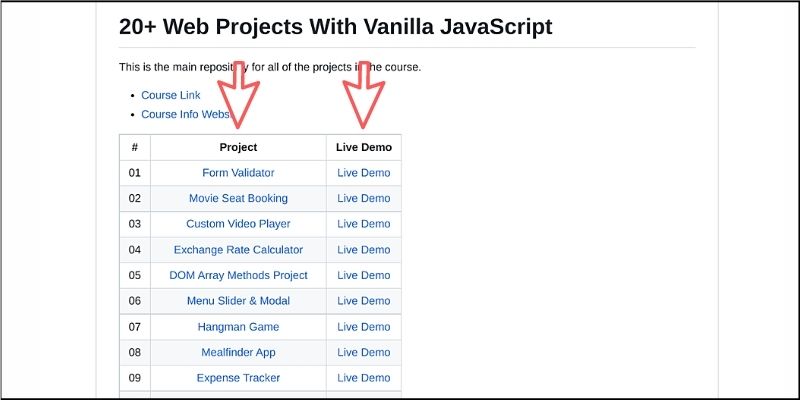Open the Form Validator project
Image resolution: width=800 pixels, height=400 pixels.
[x=238, y=173]
